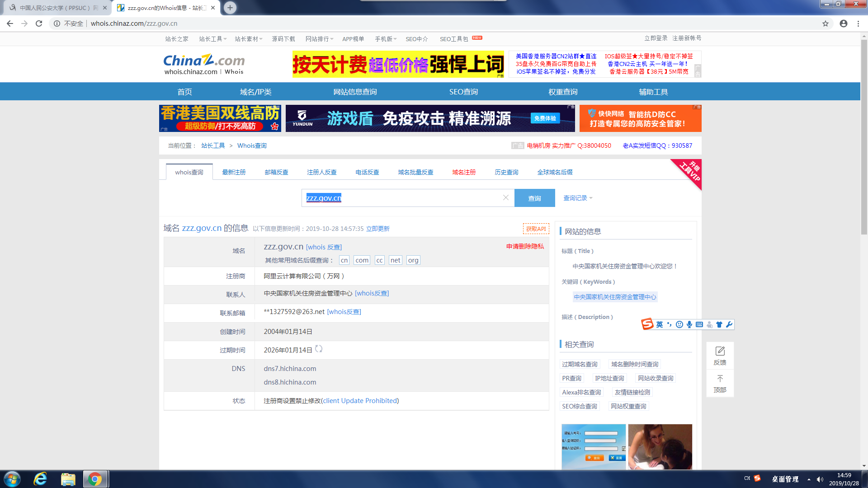Open Sogou soft keyboard icon
868x488 pixels.
point(699,324)
